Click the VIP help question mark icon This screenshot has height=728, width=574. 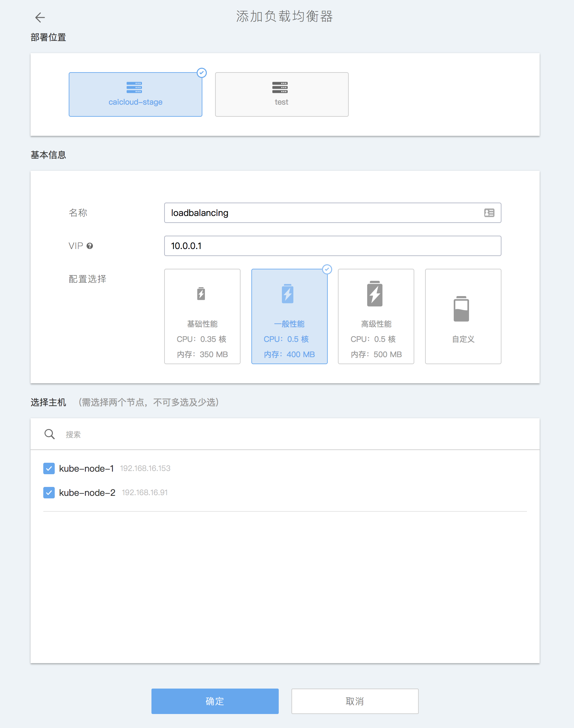90,246
